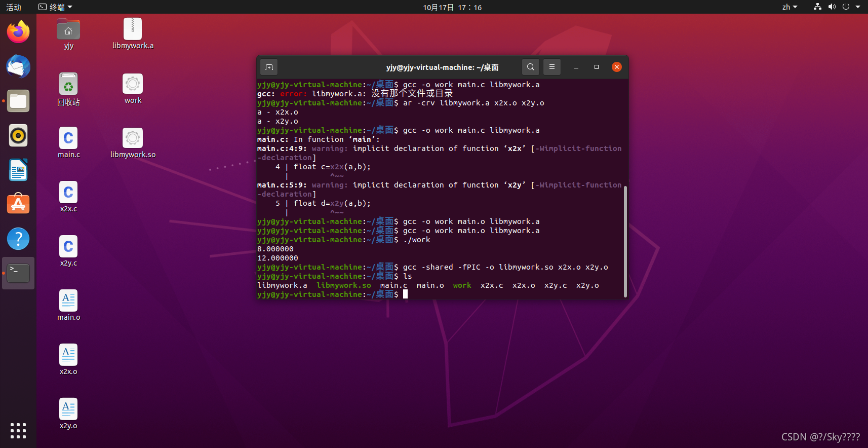Click the power icon in top bar
Image resolution: width=868 pixels, height=448 pixels.
pyautogui.click(x=846, y=7)
